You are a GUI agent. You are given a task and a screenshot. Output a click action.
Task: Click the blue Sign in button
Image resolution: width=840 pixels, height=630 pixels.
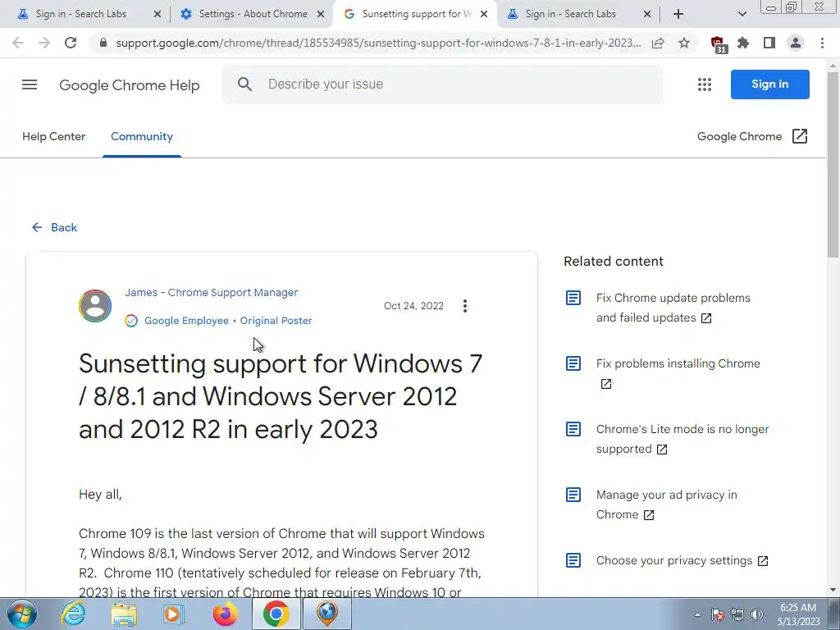pyautogui.click(x=769, y=84)
